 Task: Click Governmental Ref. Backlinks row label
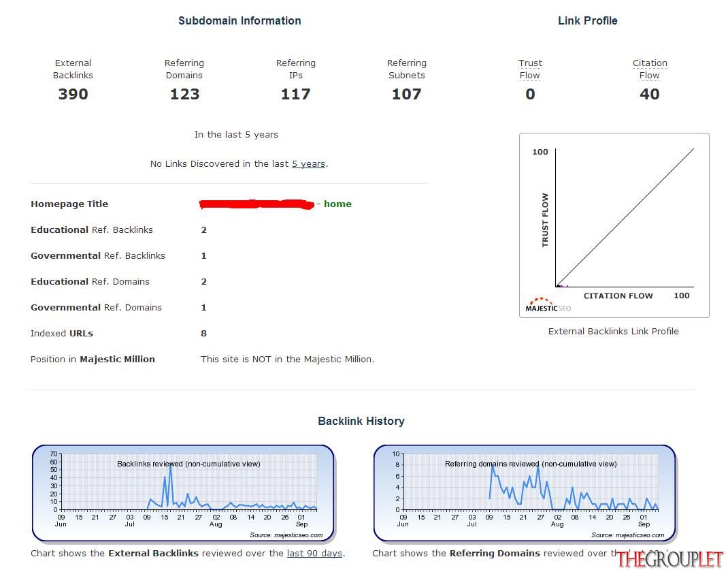tap(97, 256)
